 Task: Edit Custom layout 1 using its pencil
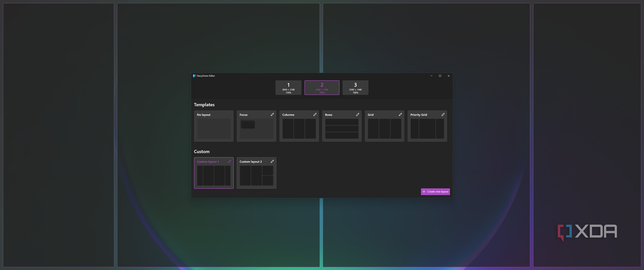[x=230, y=162]
